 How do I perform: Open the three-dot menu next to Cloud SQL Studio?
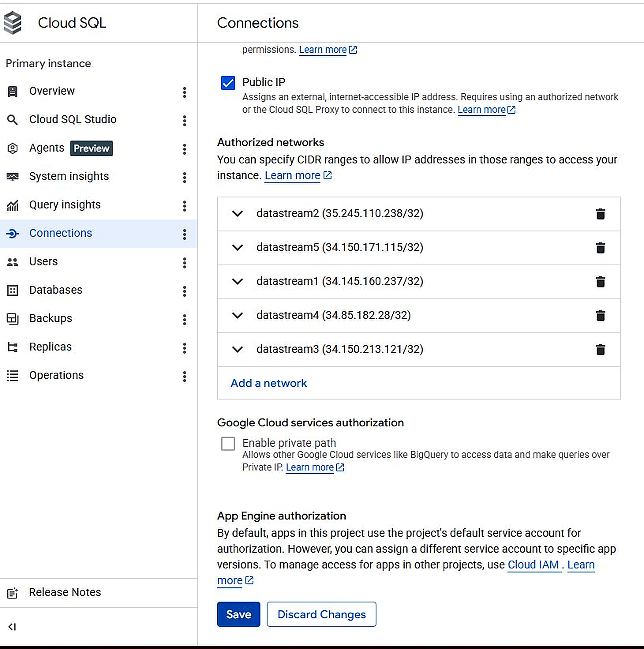click(x=184, y=120)
